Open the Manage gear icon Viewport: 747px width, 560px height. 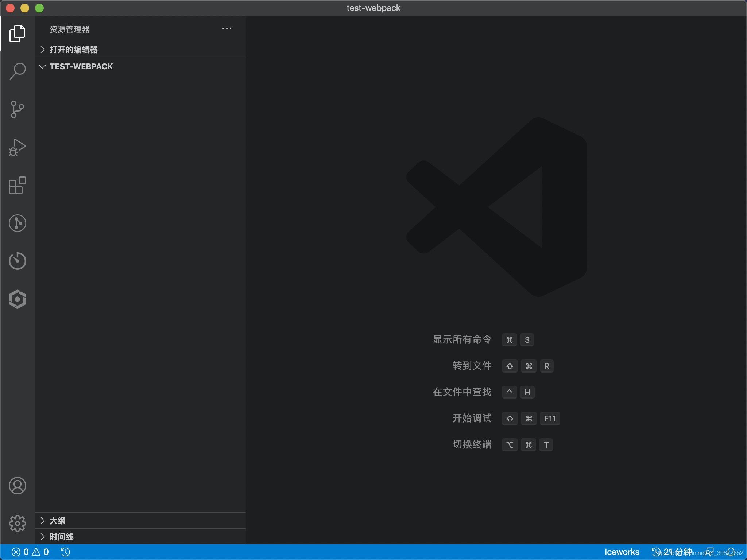click(x=17, y=524)
